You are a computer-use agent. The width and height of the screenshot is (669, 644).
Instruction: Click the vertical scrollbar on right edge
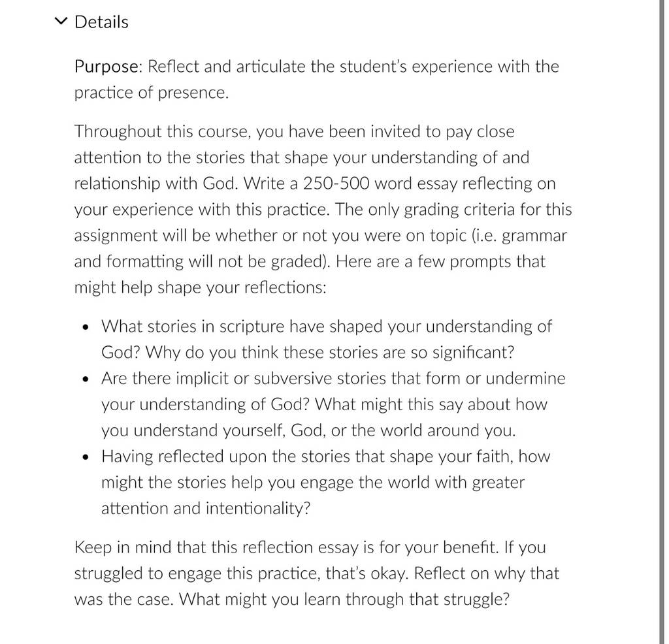[x=661, y=322]
